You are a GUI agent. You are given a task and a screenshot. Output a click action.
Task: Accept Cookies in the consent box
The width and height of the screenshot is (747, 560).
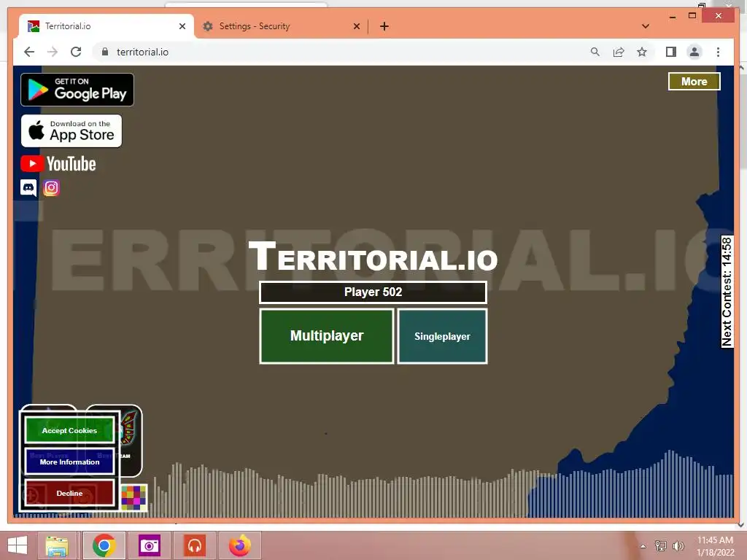click(x=69, y=430)
